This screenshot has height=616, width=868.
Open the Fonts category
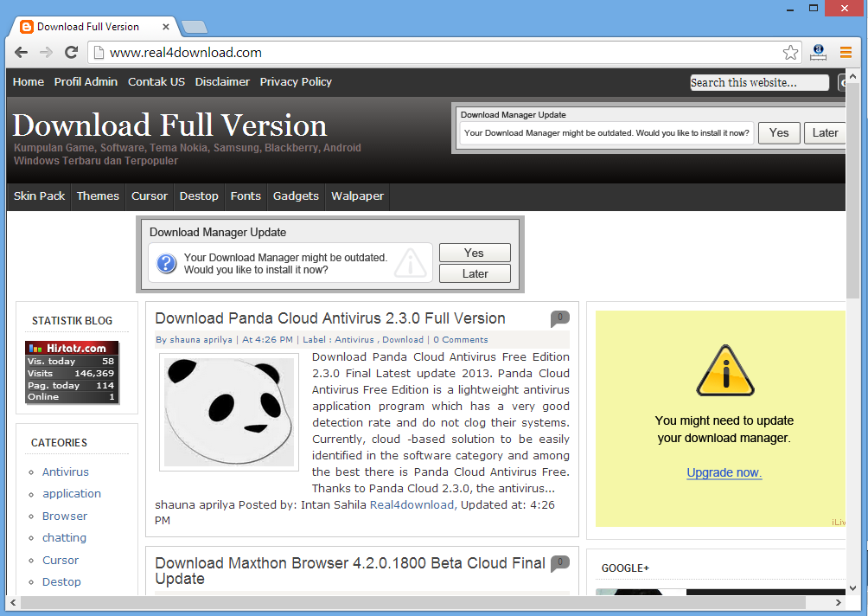(x=246, y=196)
